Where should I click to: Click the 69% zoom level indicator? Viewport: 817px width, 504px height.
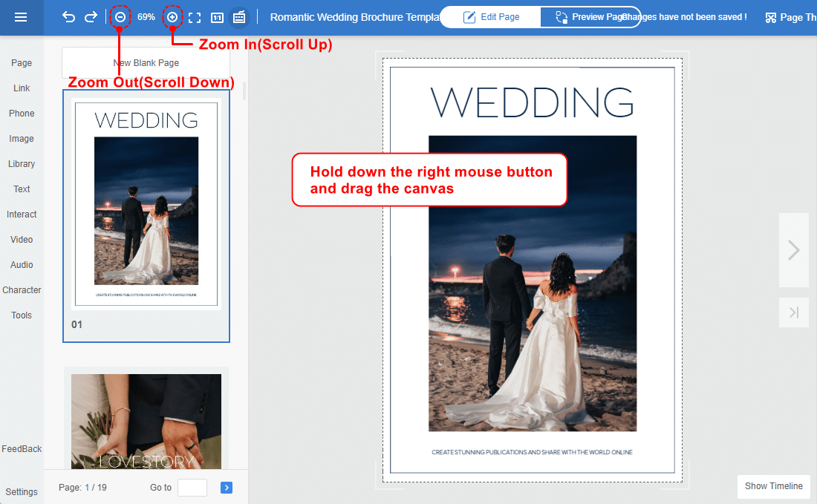pos(146,16)
